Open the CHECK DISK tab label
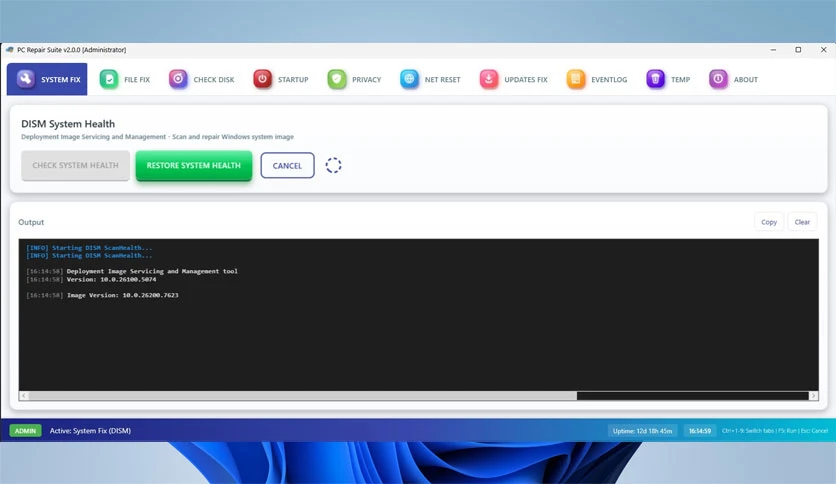 click(214, 79)
